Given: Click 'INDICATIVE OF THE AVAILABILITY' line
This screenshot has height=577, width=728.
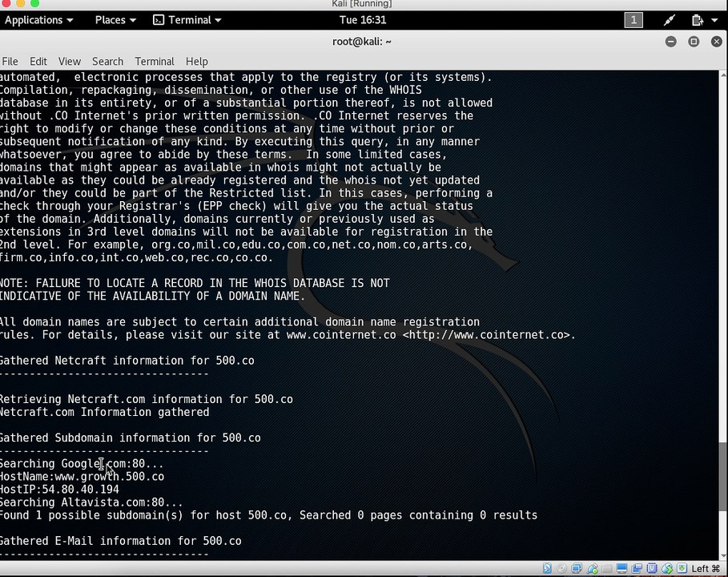Looking at the screenshot, I should tap(153, 296).
